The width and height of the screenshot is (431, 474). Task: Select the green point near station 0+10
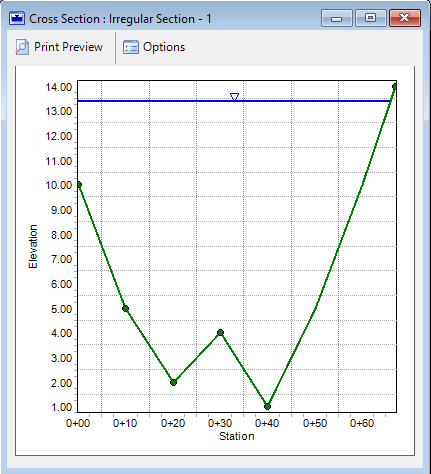tap(125, 309)
